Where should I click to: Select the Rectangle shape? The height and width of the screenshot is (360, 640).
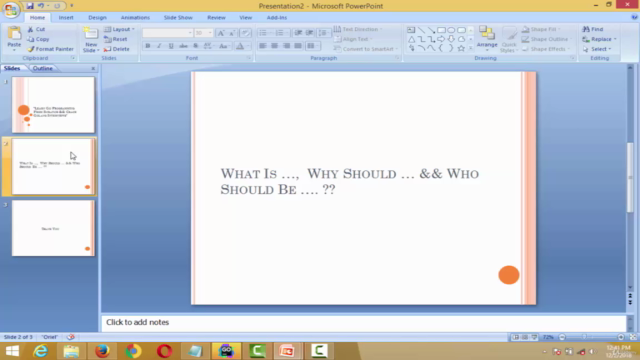point(441,30)
